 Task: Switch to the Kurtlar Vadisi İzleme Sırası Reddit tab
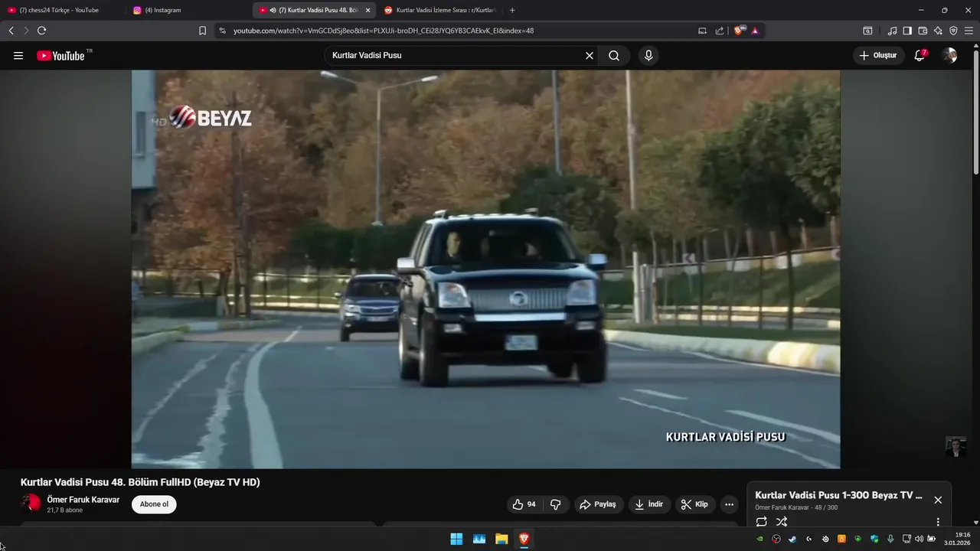(440, 10)
